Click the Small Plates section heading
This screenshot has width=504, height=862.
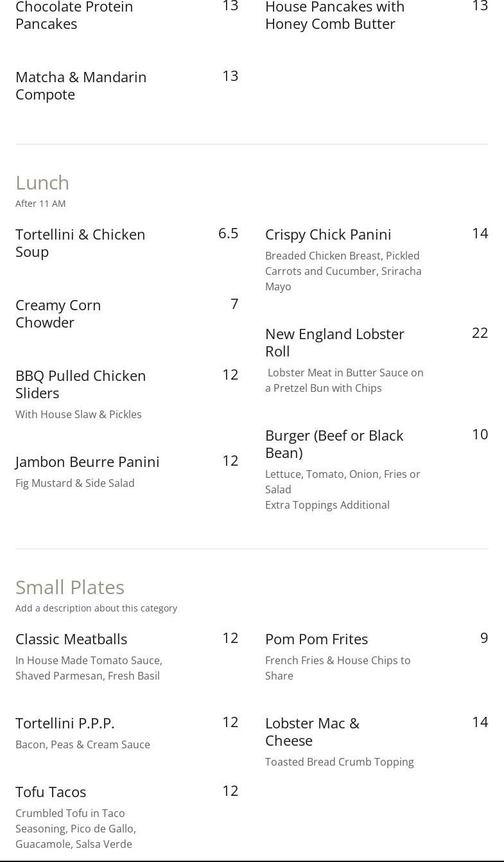point(70,587)
